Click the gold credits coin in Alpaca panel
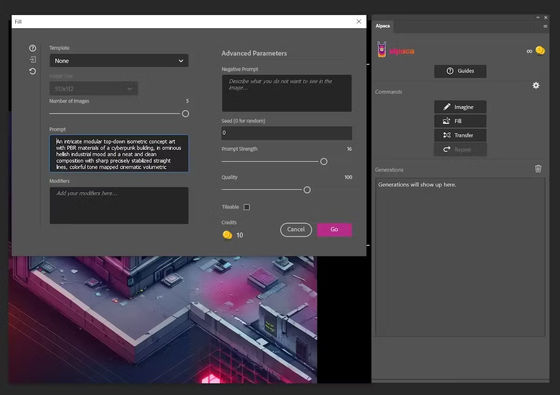This screenshot has height=395, width=560. (x=540, y=51)
